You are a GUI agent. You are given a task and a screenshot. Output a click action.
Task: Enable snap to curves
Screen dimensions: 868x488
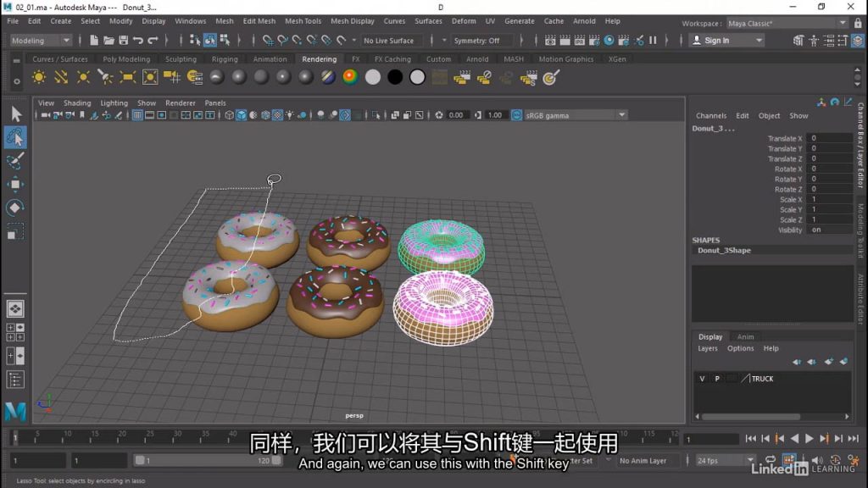click(282, 41)
